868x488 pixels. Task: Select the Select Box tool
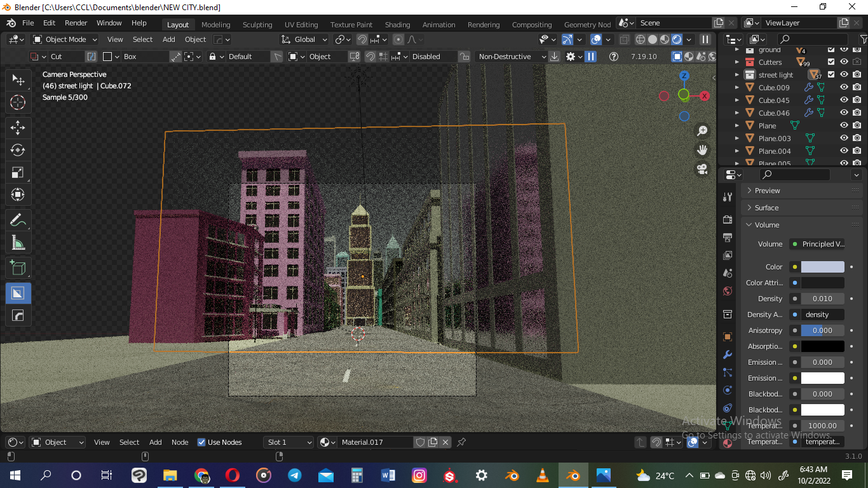18,80
